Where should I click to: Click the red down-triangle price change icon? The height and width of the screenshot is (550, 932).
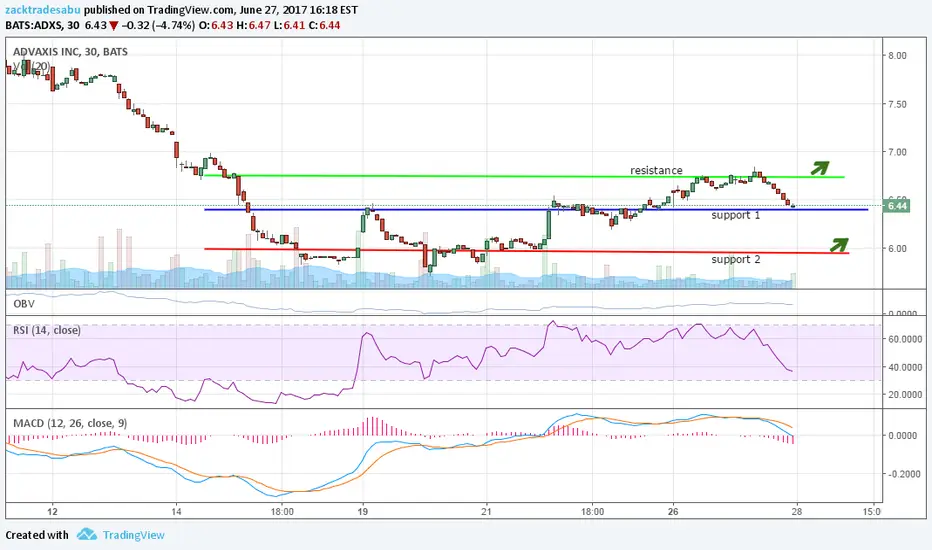tap(114, 26)
